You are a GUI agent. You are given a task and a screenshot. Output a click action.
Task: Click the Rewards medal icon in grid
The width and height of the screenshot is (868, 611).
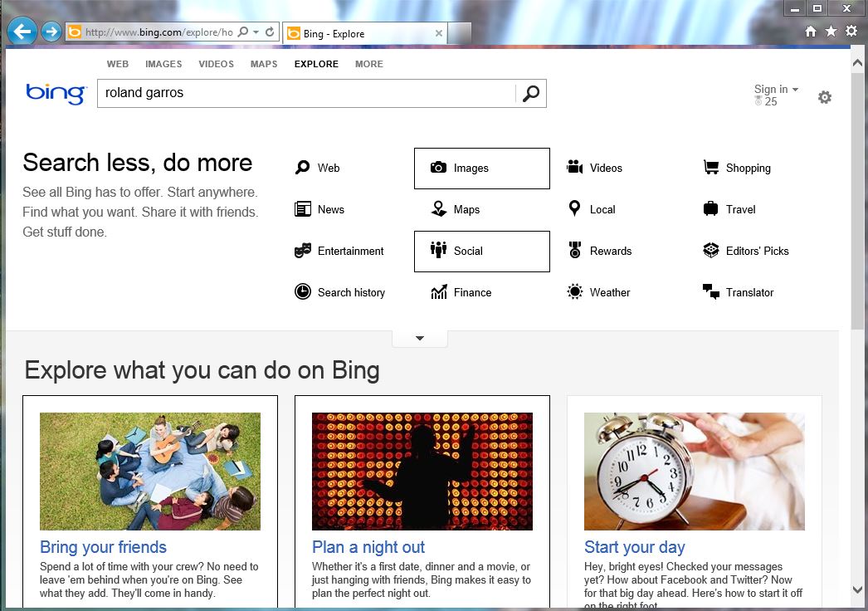coord(575,250)
